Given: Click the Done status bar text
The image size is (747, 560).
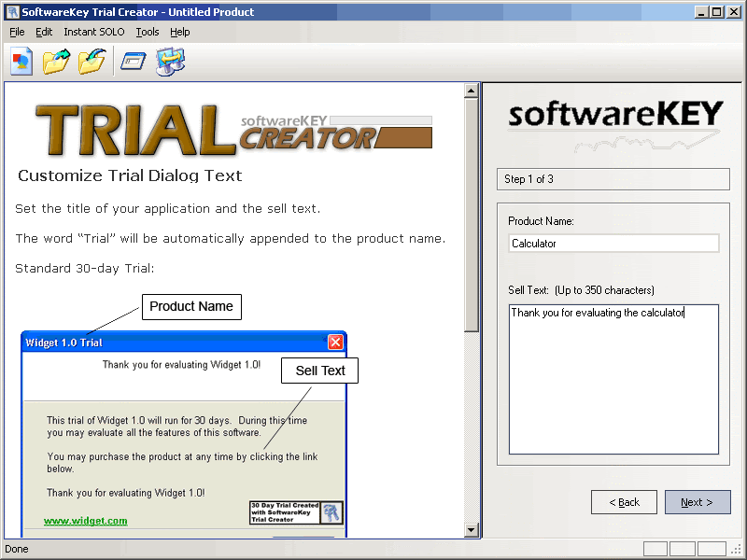Looking at the screenshot, I should pyautogui.click(x=17, y=549).
